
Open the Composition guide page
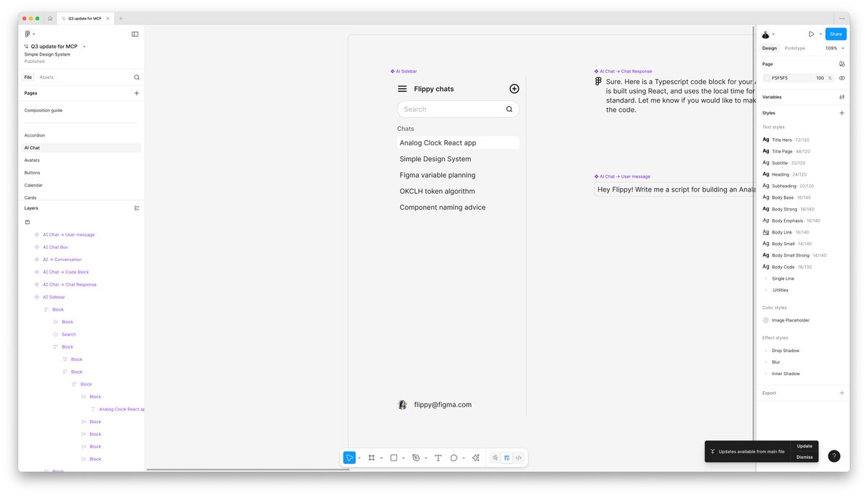click(43, 111)
